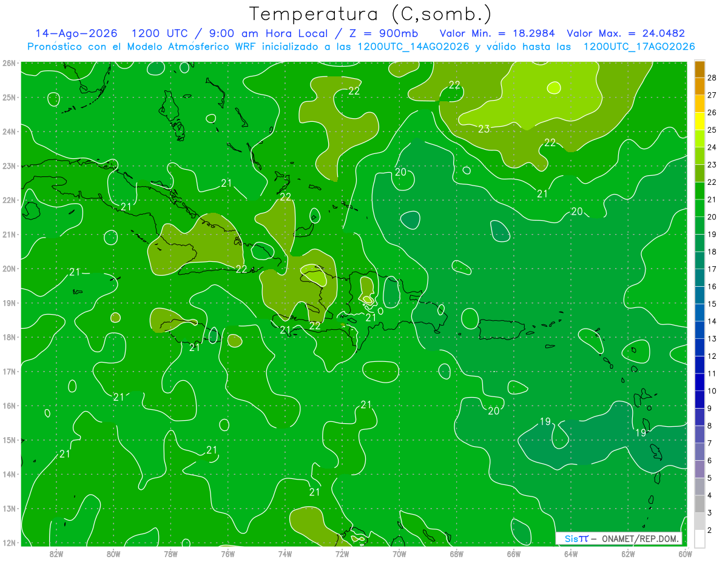Select the "14-Ago-2026" date text
The width and height of the screenshot is (728, 562).
[77, 33]
